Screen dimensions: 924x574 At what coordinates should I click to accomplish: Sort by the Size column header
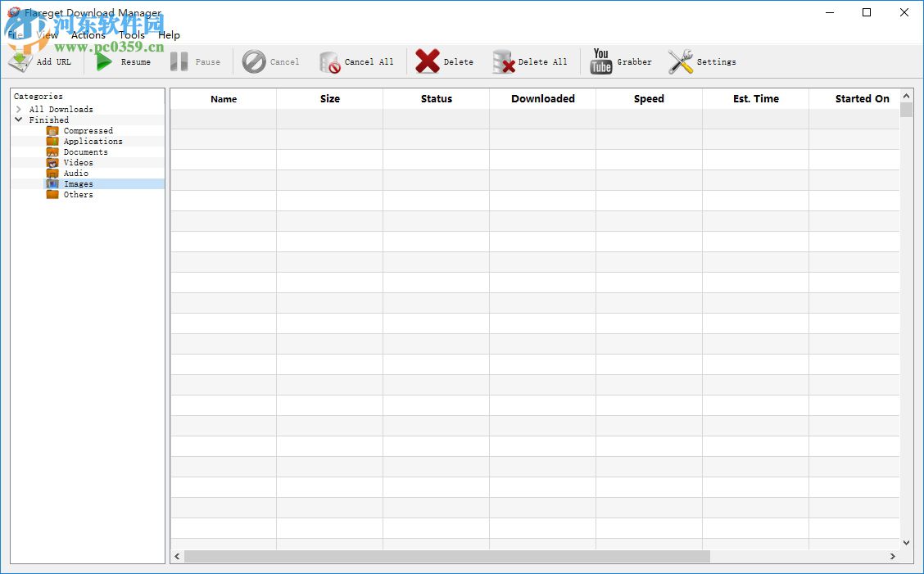(330, 99)
